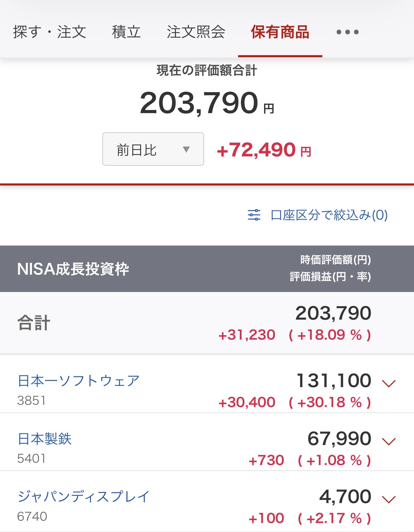Viewport: 414px width, 532px height.
Task: Open the 注文照会 tab
Action: (196, 32)
